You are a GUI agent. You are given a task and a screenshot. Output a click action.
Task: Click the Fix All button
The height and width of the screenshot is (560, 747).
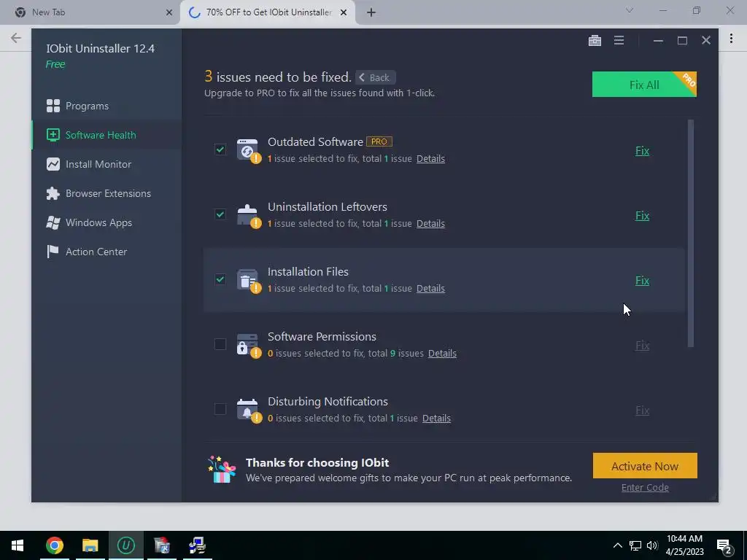click(x=644, y=85)
